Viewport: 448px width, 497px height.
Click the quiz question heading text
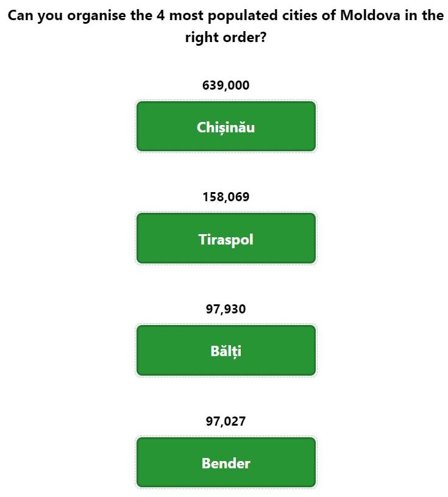click(226, 26)
